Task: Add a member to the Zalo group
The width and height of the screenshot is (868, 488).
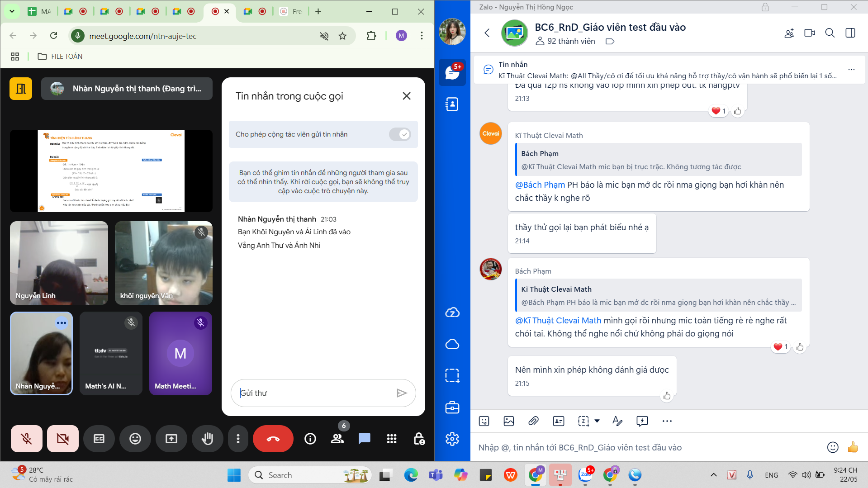Action: [789, 33]
